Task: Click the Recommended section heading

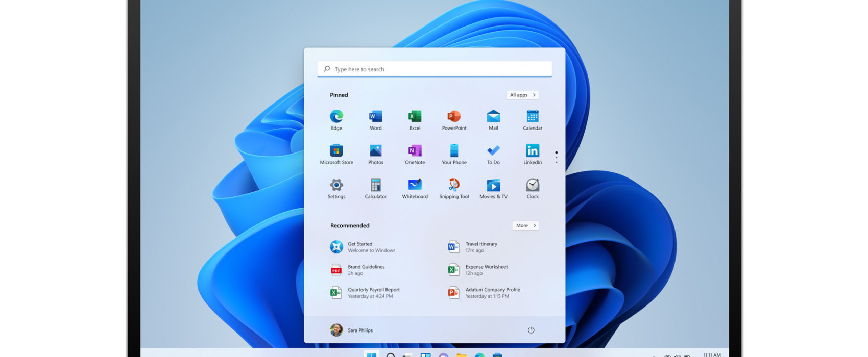Action: point(350,225)
